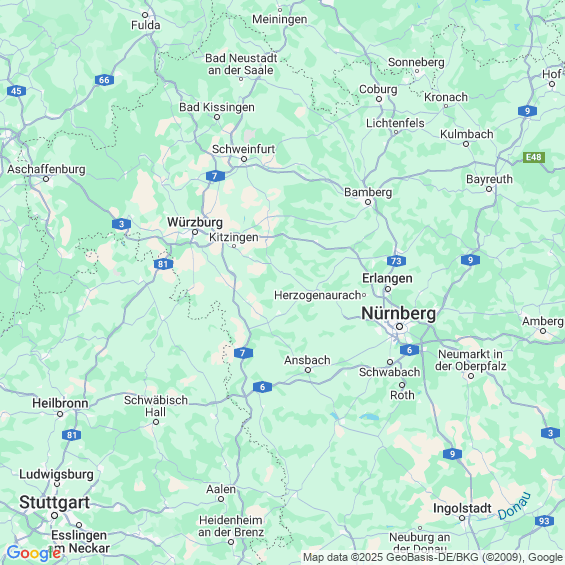Select the Nürnberg city label
The width and height of the screenshot is (565, 565).
399,313
